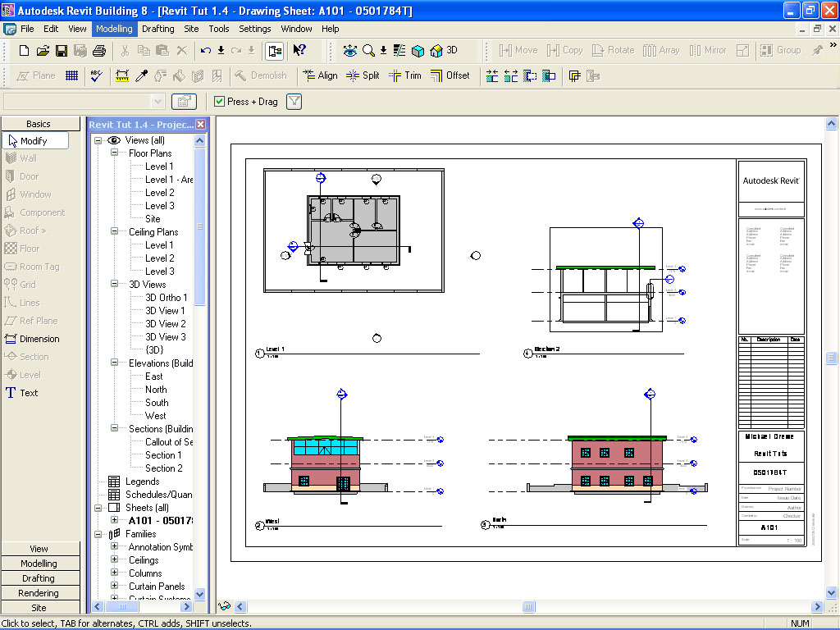Screen dimensions: 840x630
Task: Select Section 2 in project browser
Action: click(163, 468)
